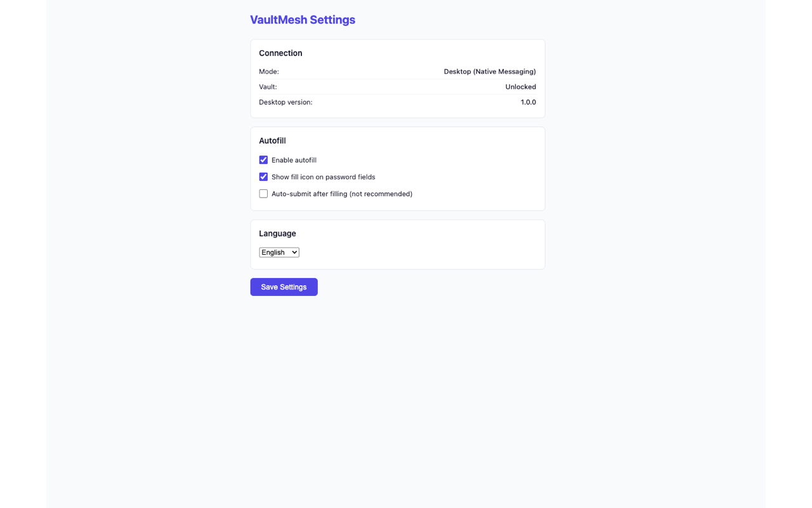Click the "Desktop version:" row label

285,102
